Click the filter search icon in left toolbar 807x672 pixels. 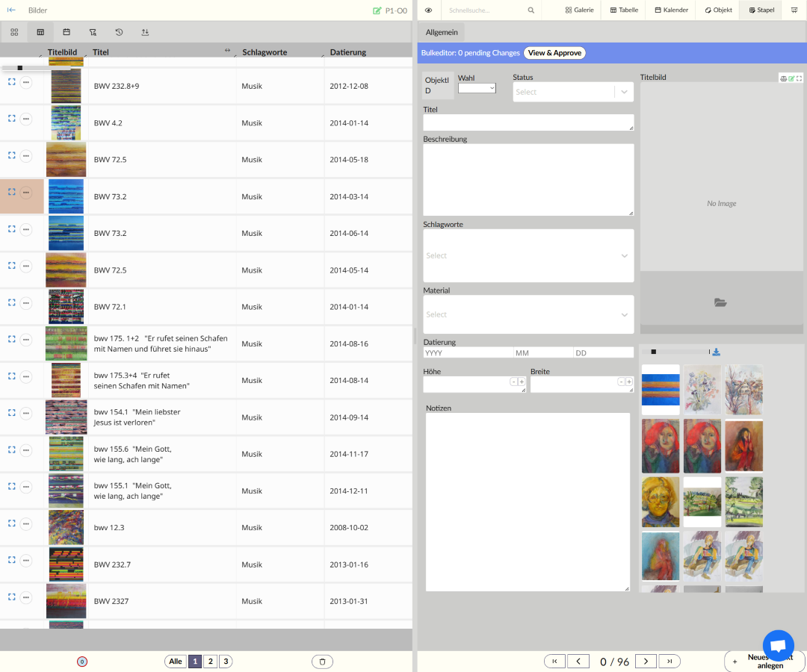(x=93, y=32)
